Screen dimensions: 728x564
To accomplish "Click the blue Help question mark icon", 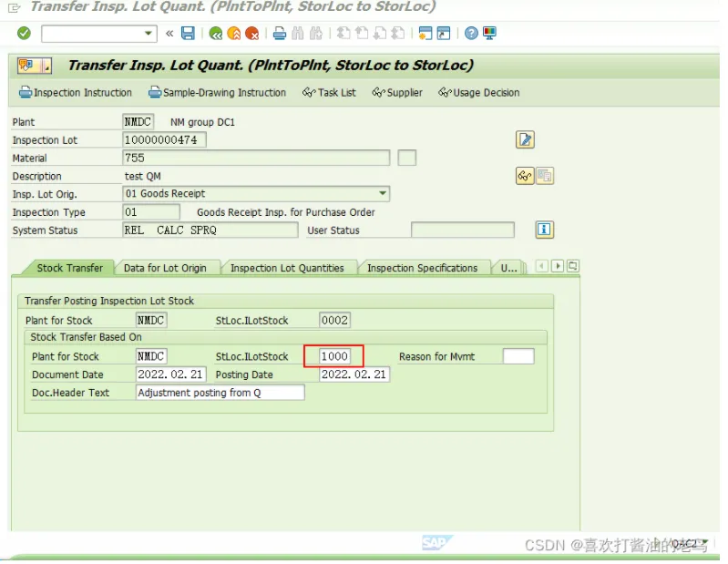I will 471,34.
